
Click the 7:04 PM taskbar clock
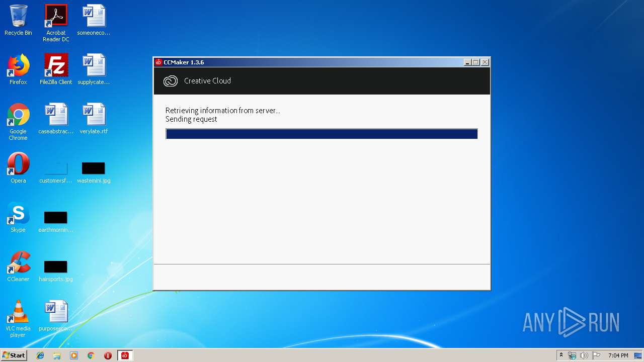(x=618, y=355)
